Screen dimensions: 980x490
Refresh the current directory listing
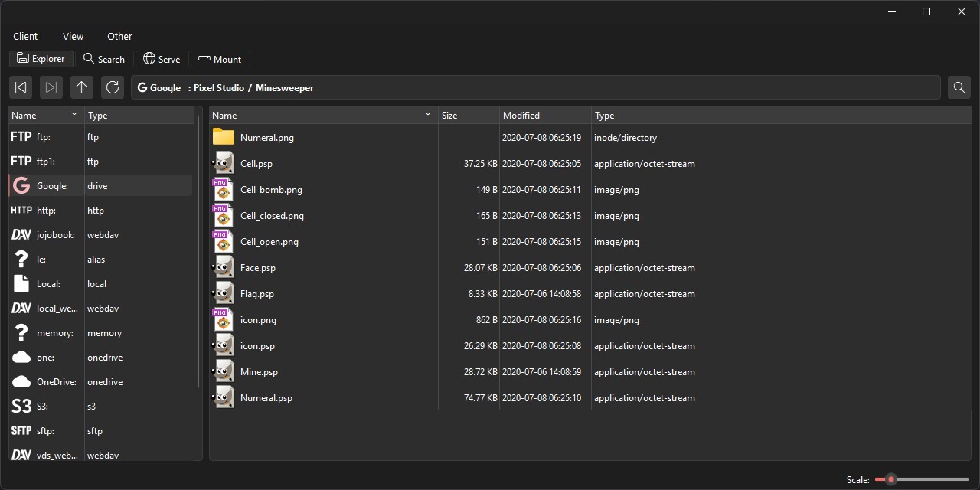click(113, 87)
